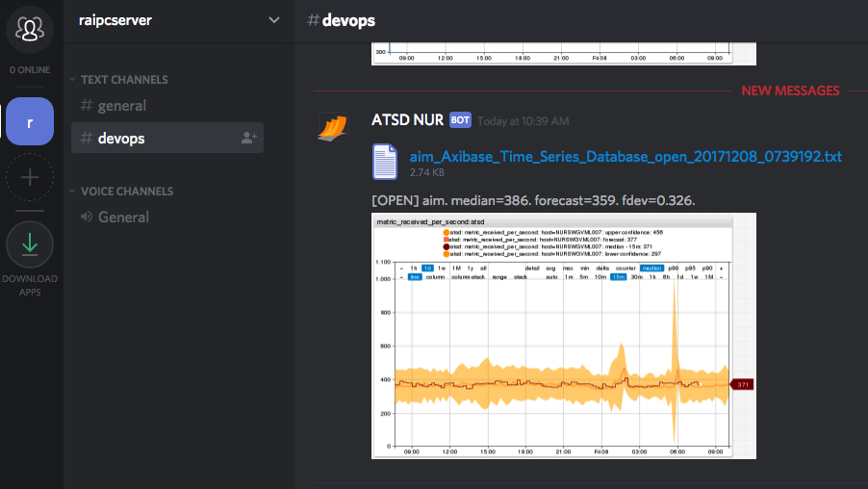Select the #devops channel in sidebar

(121, 139)
